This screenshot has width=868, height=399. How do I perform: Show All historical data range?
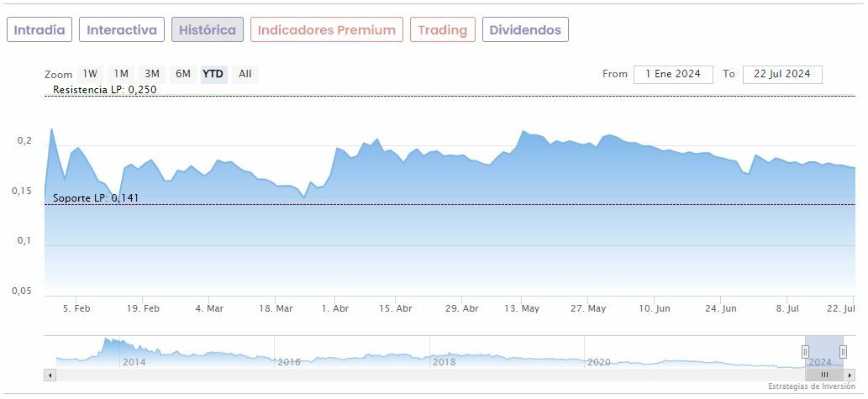(245, 74)
